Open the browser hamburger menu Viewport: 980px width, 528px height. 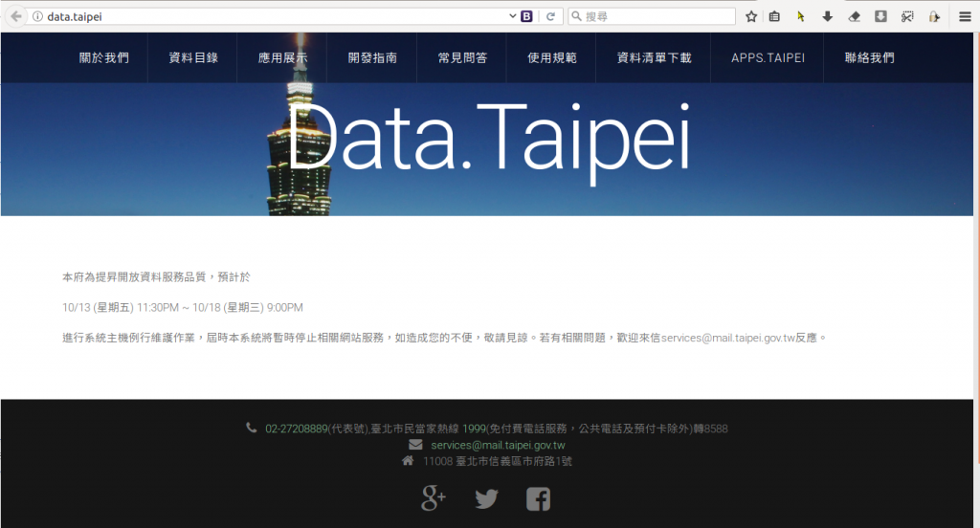965,17
